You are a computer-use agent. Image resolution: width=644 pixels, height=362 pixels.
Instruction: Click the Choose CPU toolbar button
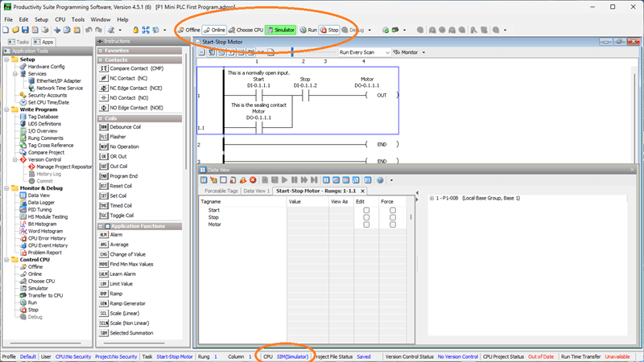246,30
